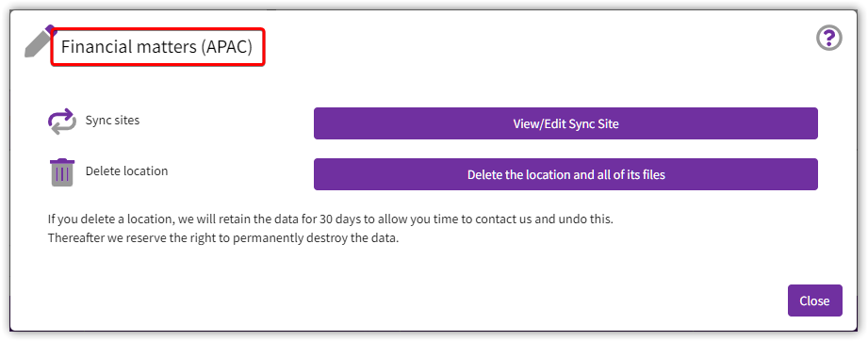Click the circular help icon at top right
This screenshot has width=868, height=341.
[828, 39]
